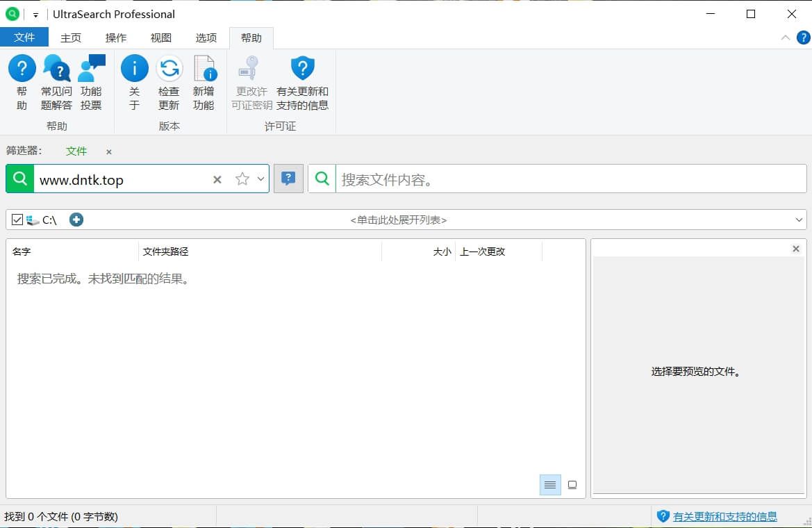The height and width of the screenshot is (528, 812).
Task: Click the C:\ drive icon
Action: click(33, 220)
